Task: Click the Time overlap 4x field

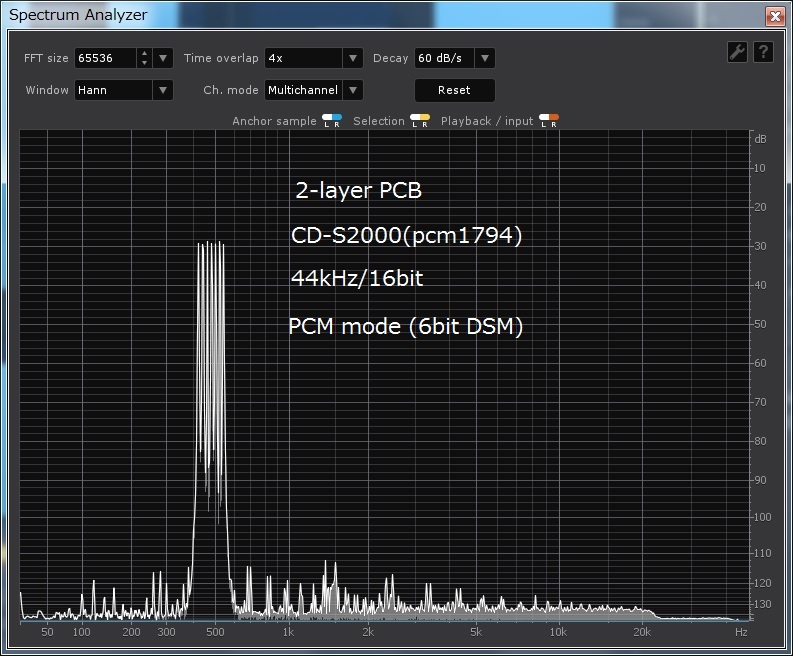Action: tap(304, 58)
